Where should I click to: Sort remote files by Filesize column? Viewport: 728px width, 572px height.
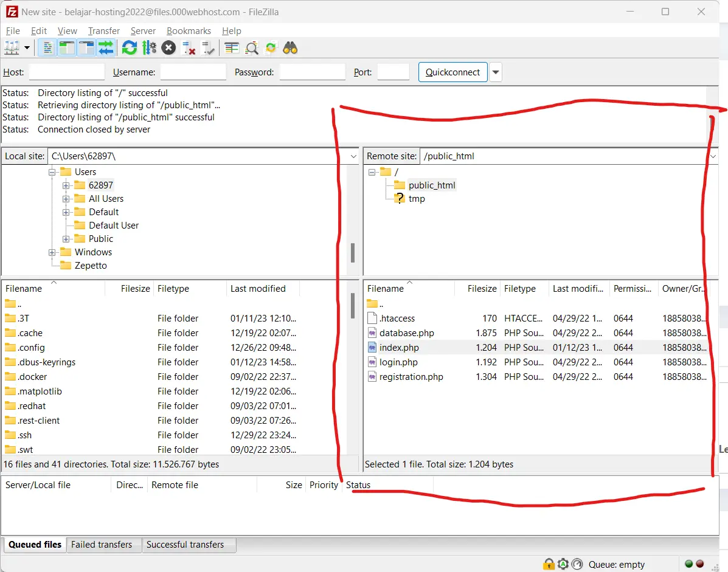tap(477, 289)
